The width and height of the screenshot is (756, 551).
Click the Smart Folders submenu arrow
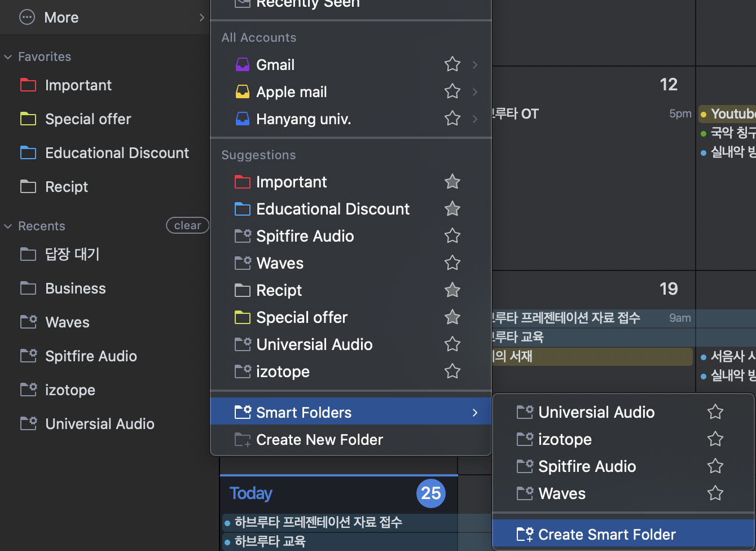coord(475,413)
